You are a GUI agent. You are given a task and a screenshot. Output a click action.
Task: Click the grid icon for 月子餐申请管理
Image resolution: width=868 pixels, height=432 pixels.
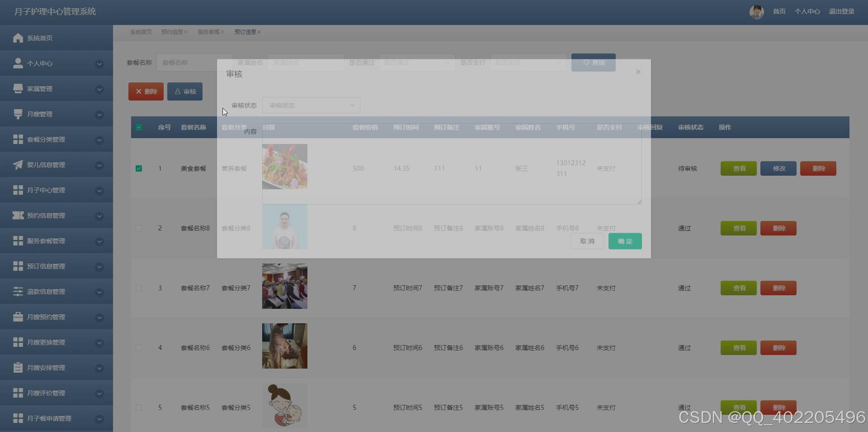18,418
